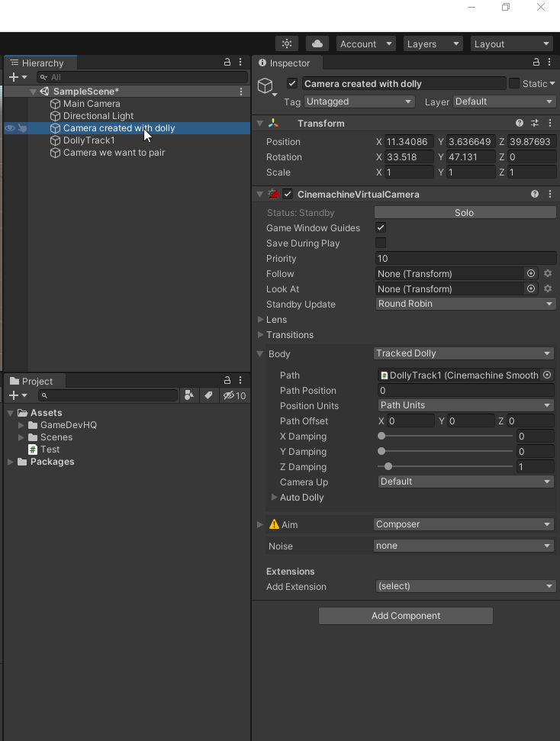Open object picker for Follow field
Image resolution: width=560 pixels, height=741 pixels.
point(531,273)
